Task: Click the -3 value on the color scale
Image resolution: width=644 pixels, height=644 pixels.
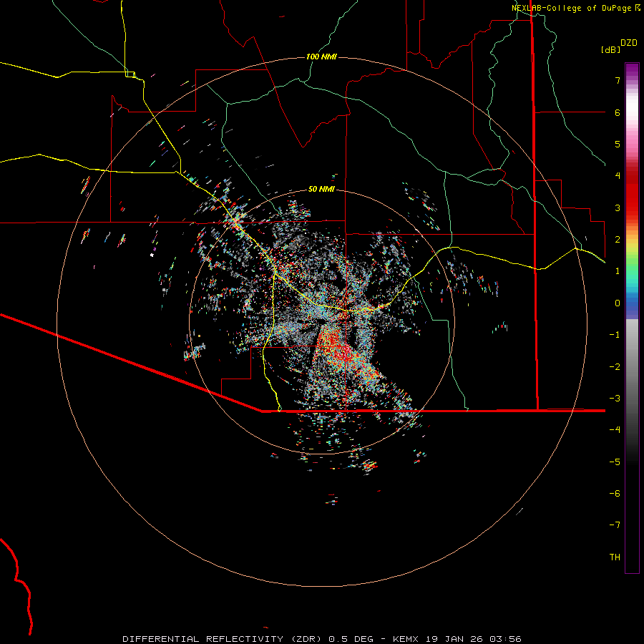Action: click(615, 399)
